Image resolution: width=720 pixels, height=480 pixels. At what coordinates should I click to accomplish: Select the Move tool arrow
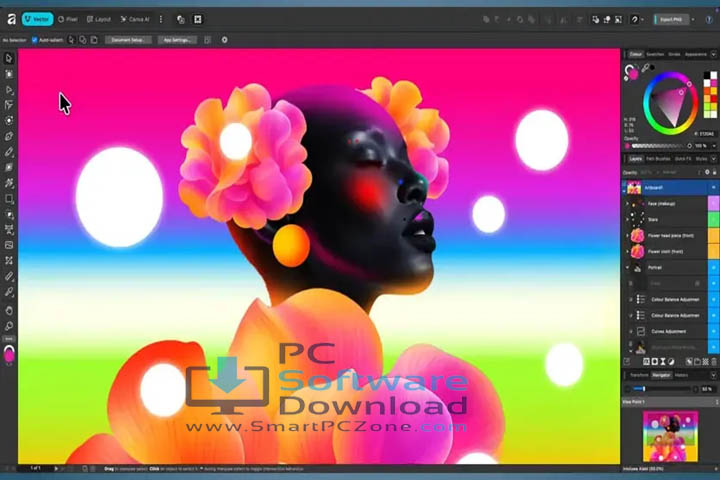click(9, 58)
